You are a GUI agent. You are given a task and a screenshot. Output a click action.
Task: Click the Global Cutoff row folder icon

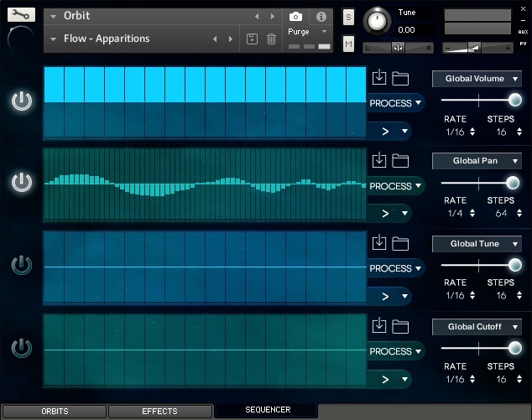pos(400,326)
